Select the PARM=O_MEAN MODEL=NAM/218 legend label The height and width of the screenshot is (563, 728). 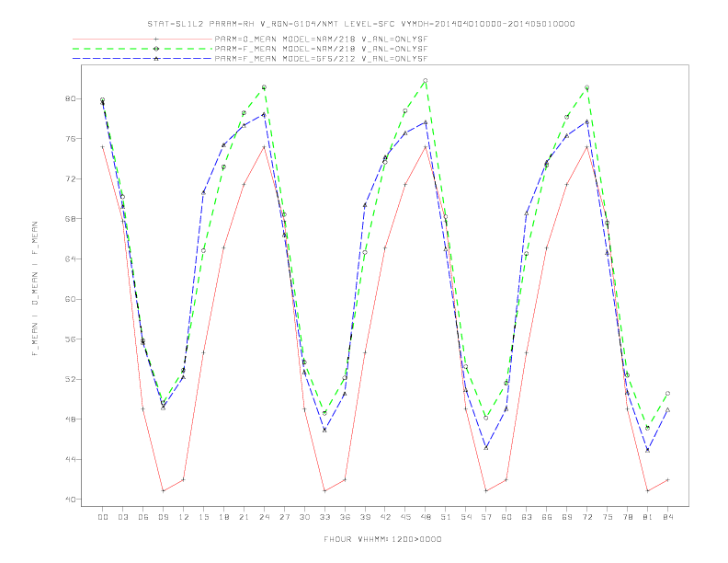pyautogui.click(x=321, y=40)
